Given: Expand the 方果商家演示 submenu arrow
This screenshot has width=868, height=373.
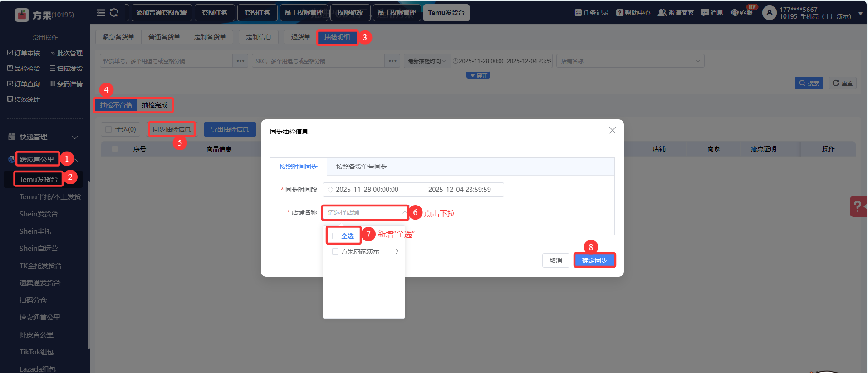Looking at the screenshot, I should click(397, 251).
